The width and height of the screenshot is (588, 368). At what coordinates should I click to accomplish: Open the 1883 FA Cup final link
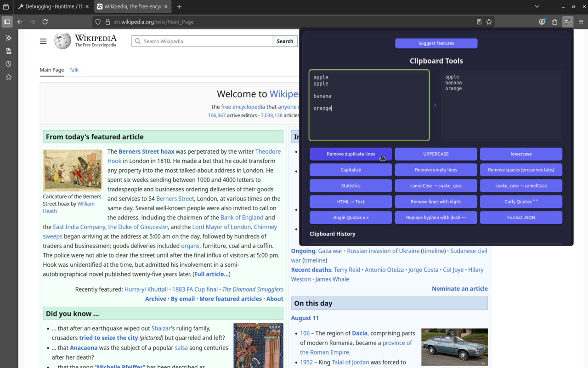(195, 289)
